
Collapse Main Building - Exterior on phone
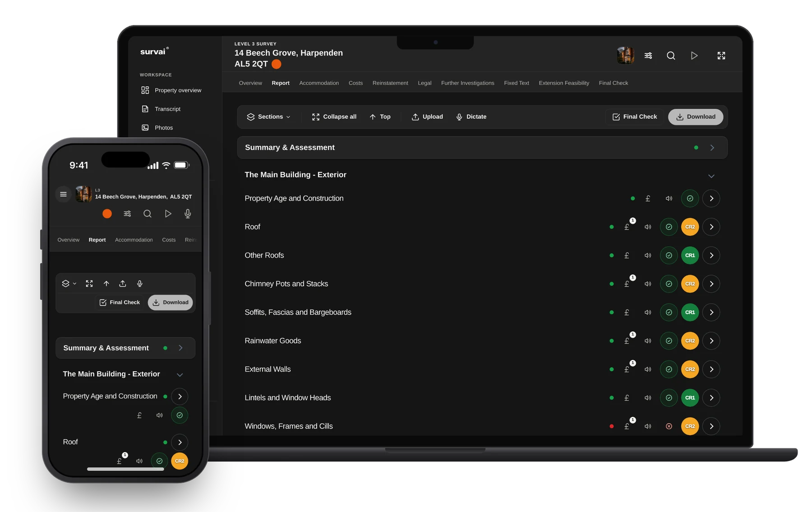[180, 375]
